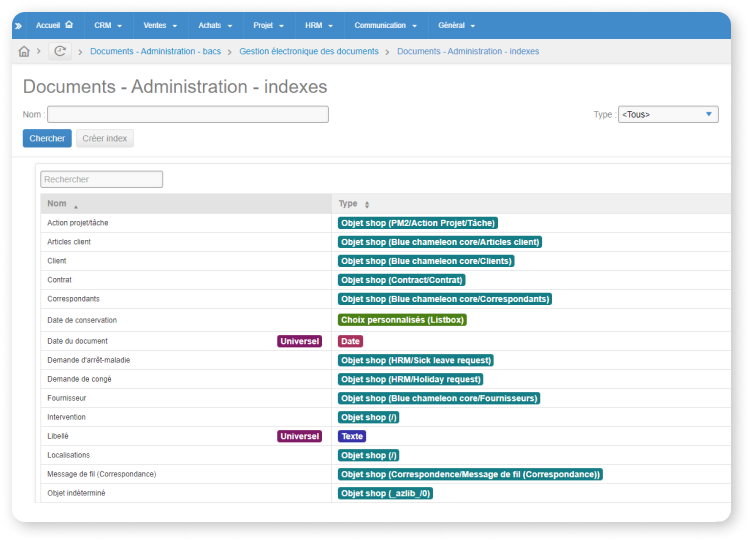Click the home icon in breadcrumb

click(x=24, y=51)
